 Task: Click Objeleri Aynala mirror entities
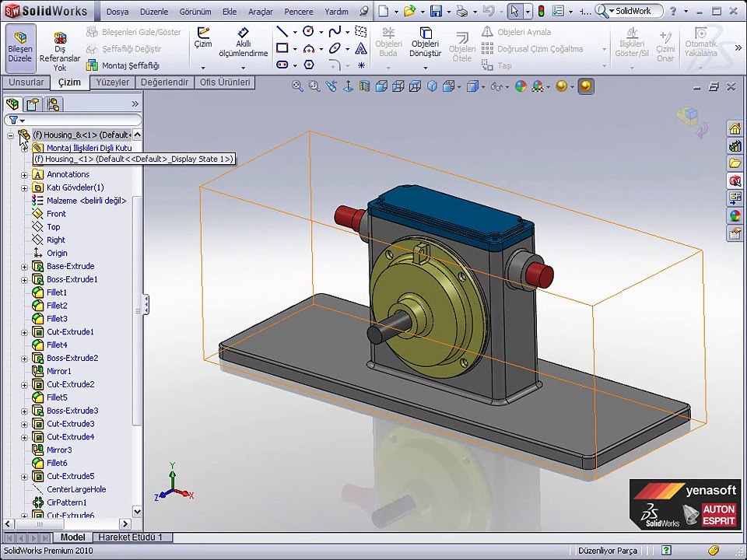(x=516, y=32)
